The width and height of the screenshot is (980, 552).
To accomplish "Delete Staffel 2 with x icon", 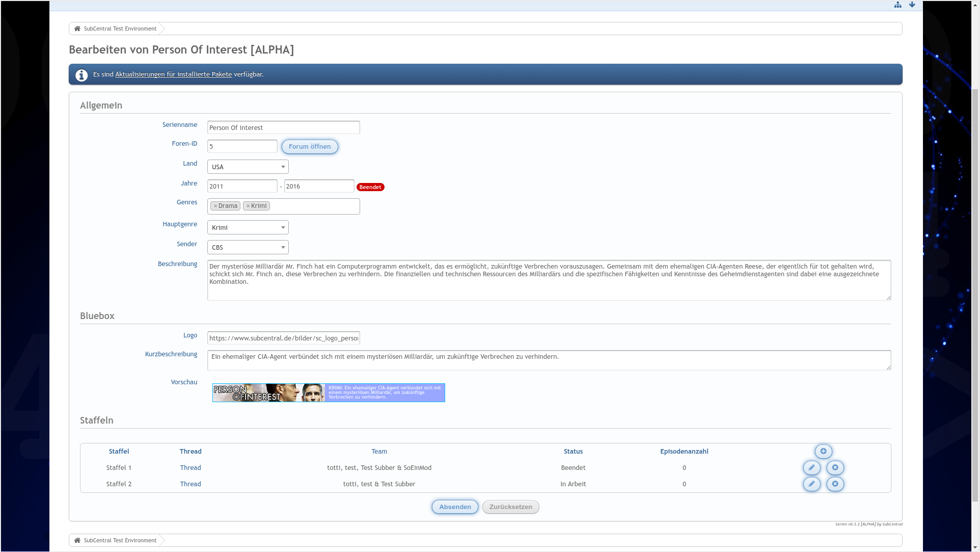I will click(835, 484).
